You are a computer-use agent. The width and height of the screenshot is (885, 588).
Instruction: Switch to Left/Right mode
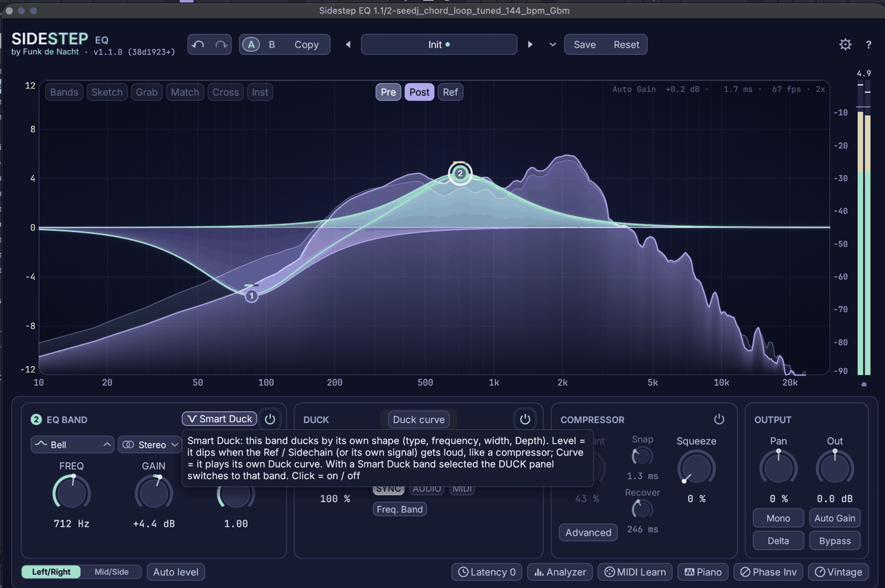(51, 572)
